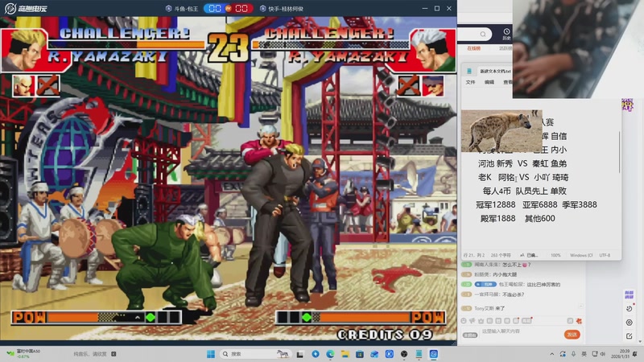Open the 富时中国A50 stock widget in taskbar
Screen dimensions: 644x362
(25, 354)
